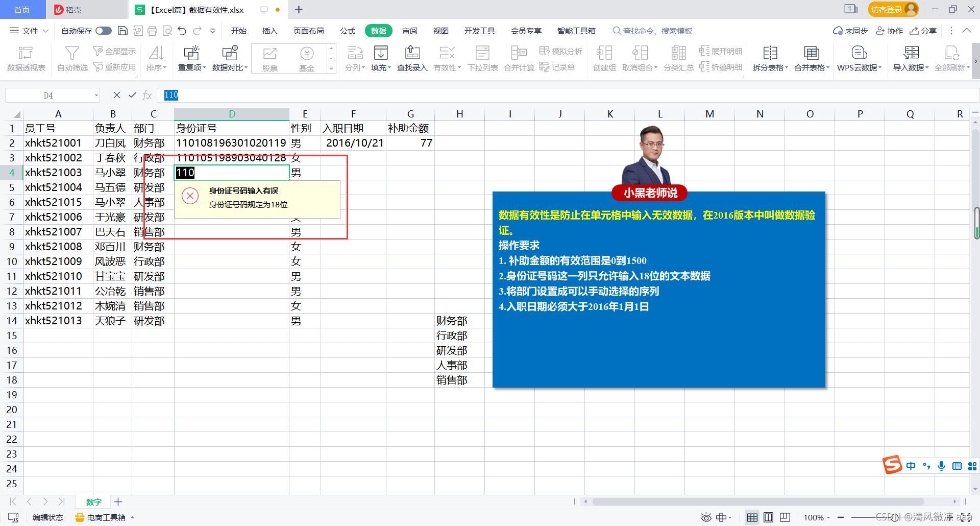Switch to the 插入 ribbon tab

coord(269,31)
